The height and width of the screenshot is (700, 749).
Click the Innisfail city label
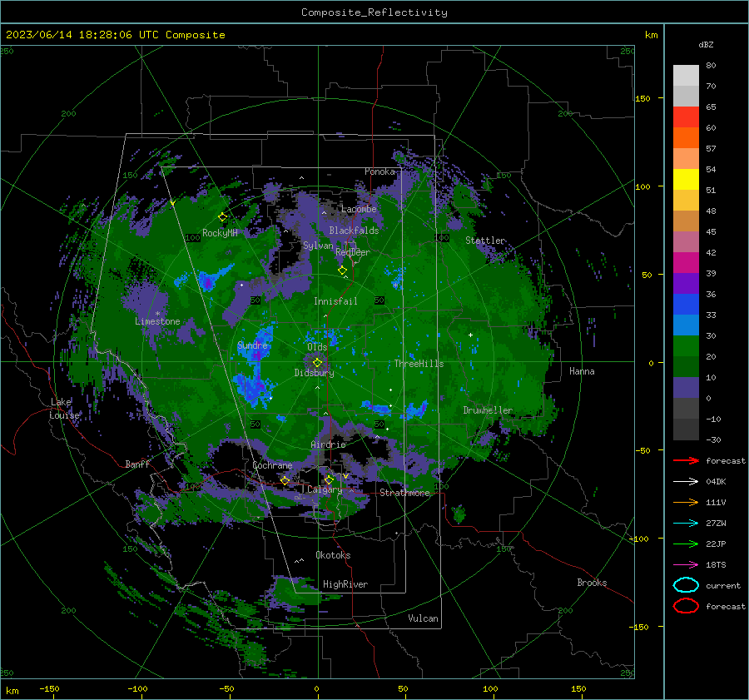335,301
